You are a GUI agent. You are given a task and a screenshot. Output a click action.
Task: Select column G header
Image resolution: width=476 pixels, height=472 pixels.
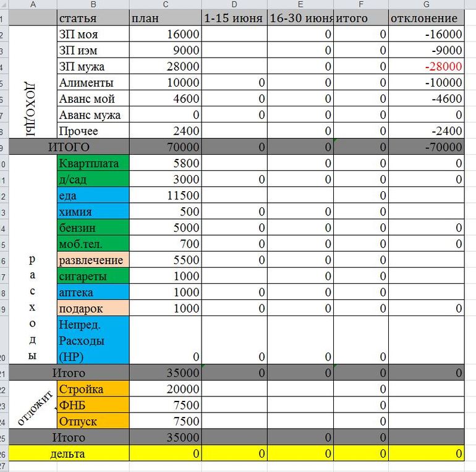[427, 4]
